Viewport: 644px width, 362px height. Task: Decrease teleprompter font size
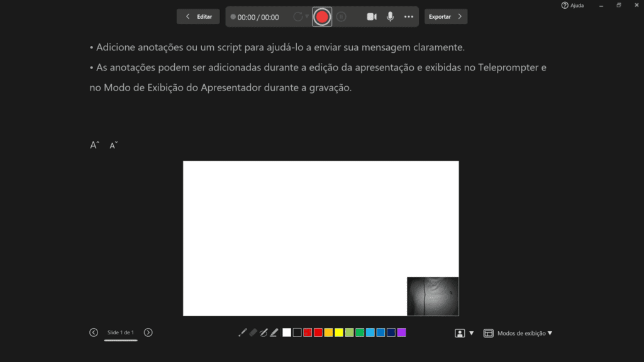[x=114, y=145]
